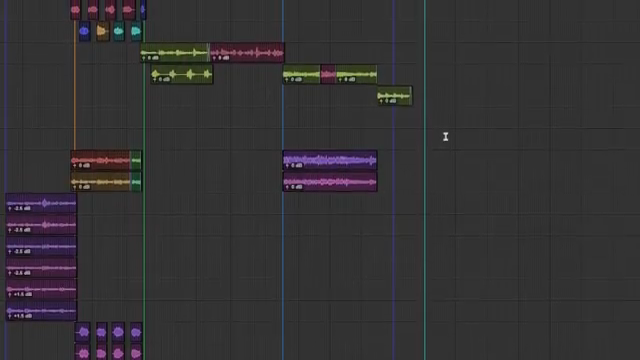Select the dark teal small clip next to orange
Viewport: 640px width, 360px height.
pos(119,31)
